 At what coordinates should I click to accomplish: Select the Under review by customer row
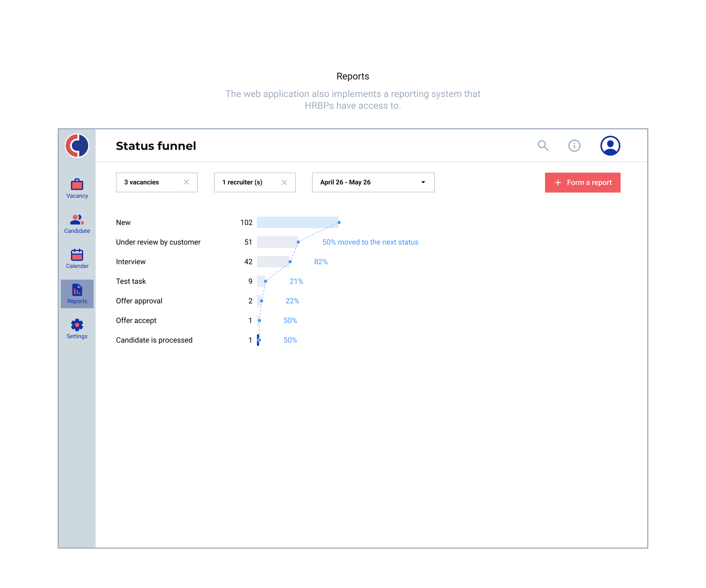pos(158,242)
